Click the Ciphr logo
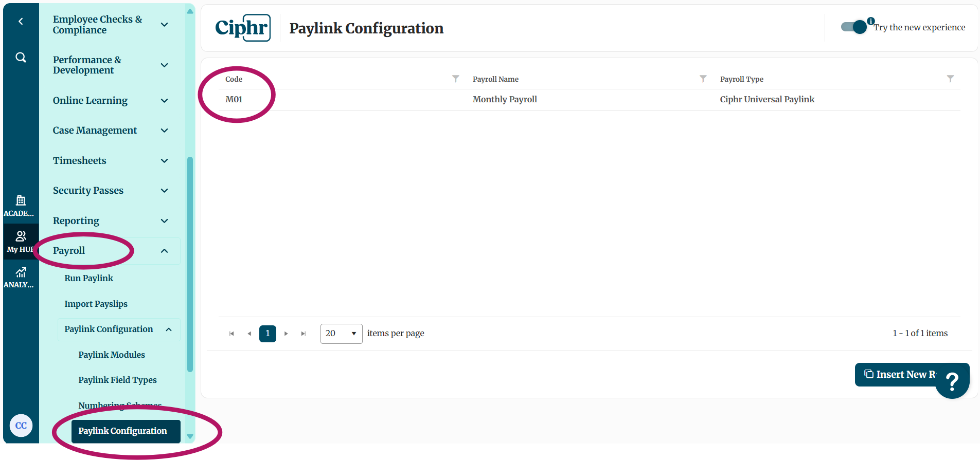 pyautogui.click(x=243, y=28)
